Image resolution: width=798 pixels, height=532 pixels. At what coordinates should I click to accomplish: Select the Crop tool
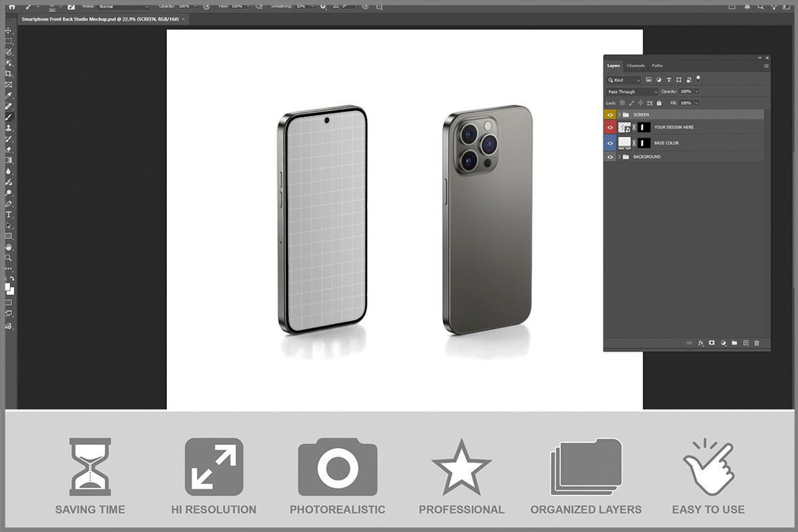(9, 74)
